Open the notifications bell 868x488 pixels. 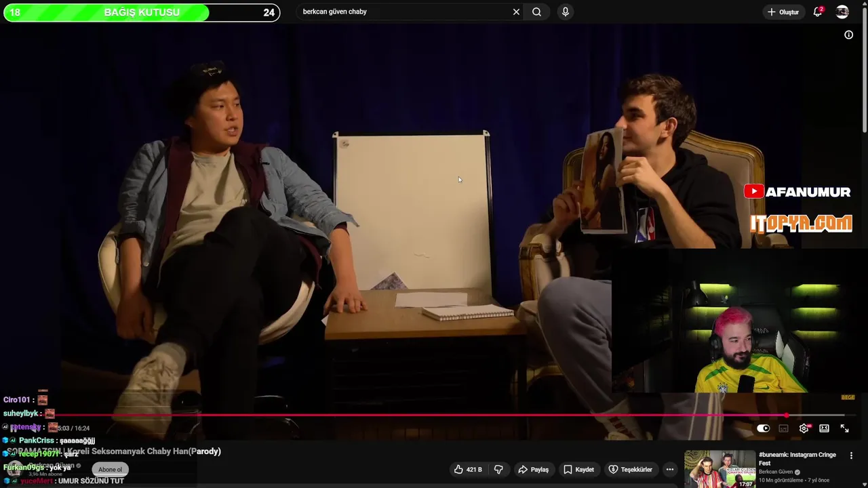818,12
